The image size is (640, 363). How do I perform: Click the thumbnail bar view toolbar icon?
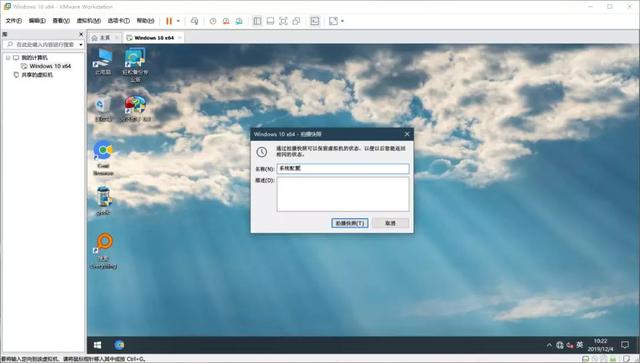270,21
